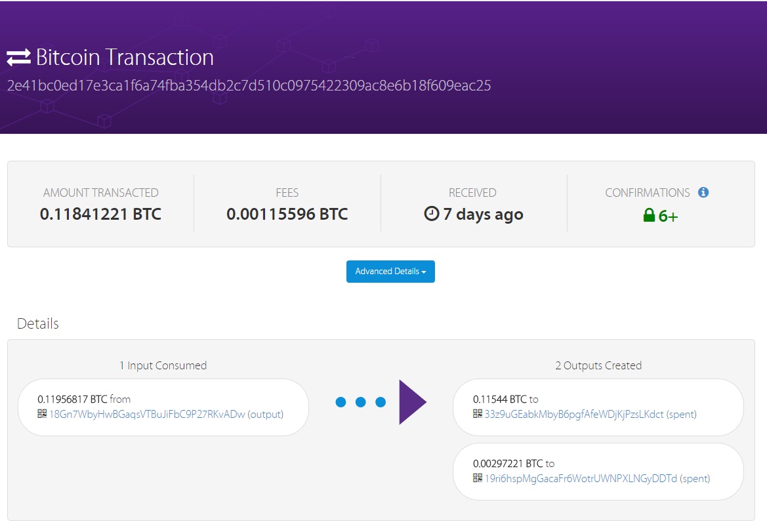Open input address 18Gn7WbyHwBGaqsVTBuJiFbC9P27RKvADw
The height and width of the screenshot is (532, 767).
click(x=147, y=414)
